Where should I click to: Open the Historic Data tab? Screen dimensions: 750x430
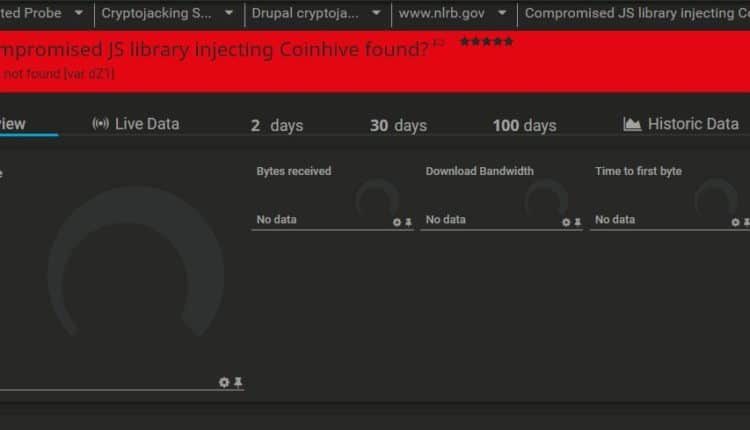[x=692, y=124]
